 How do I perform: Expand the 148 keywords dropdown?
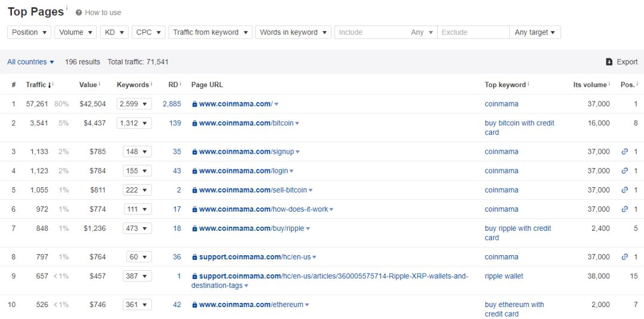[x=137, y=151]
